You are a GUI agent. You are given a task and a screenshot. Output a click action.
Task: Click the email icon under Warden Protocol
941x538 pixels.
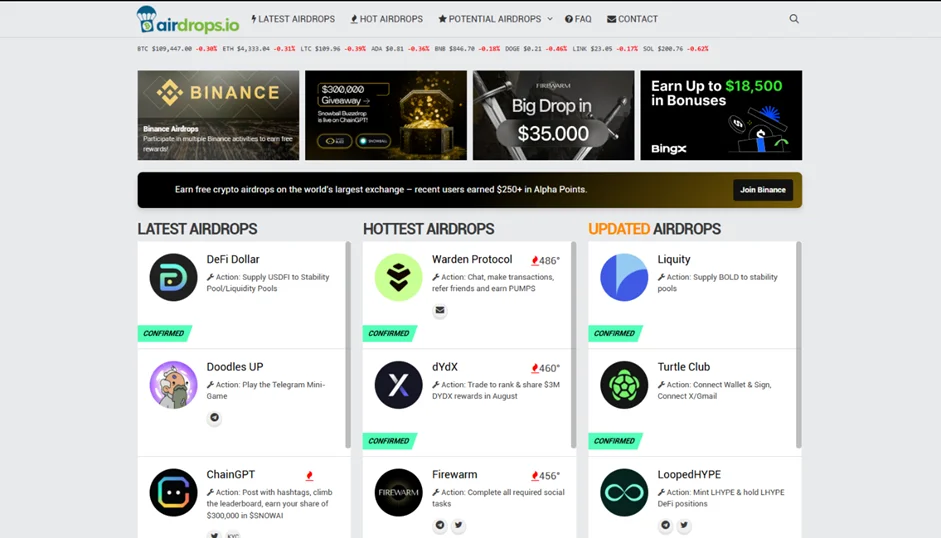coord(440,310)
